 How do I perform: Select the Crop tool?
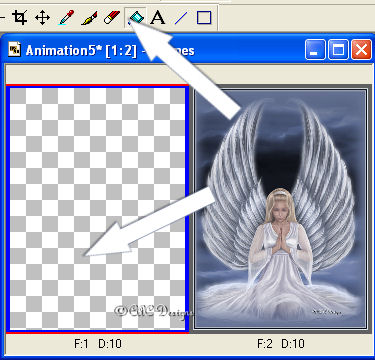pos(20,17)
